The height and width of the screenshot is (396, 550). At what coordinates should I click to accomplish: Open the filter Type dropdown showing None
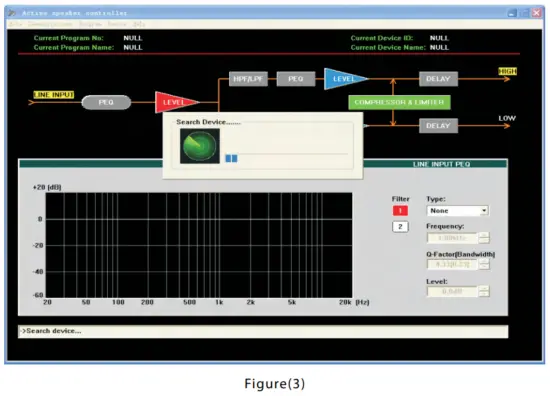pos(457,211)
